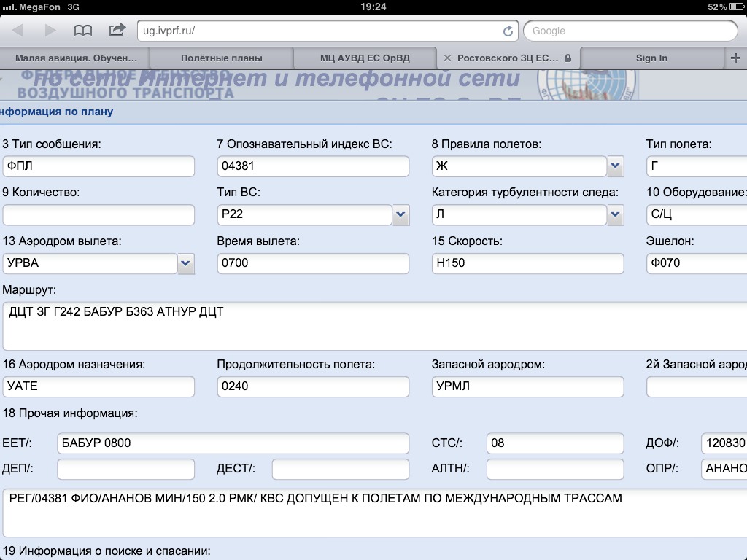Expand the Тип ВС dropdown arrow
747x560 pixels.
(400, 215)
